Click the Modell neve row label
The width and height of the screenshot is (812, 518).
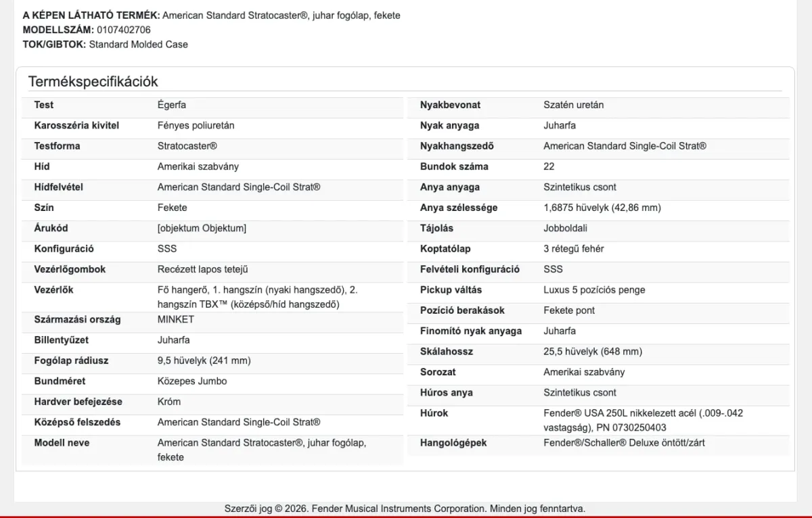62,443
